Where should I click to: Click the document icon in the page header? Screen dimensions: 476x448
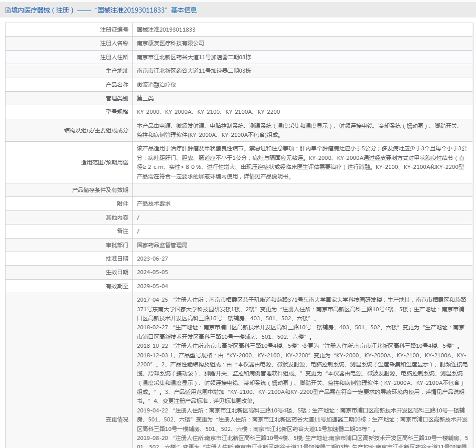point(8,11)
